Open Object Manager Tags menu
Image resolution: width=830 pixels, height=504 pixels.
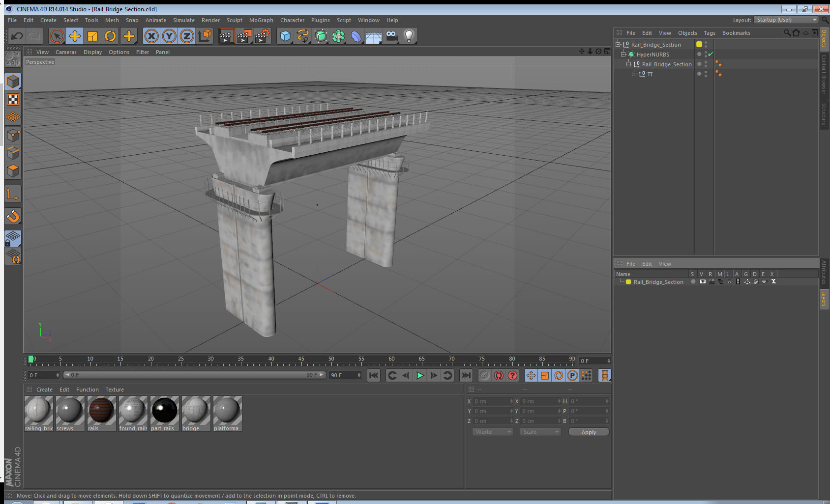[x=709, y=33]
